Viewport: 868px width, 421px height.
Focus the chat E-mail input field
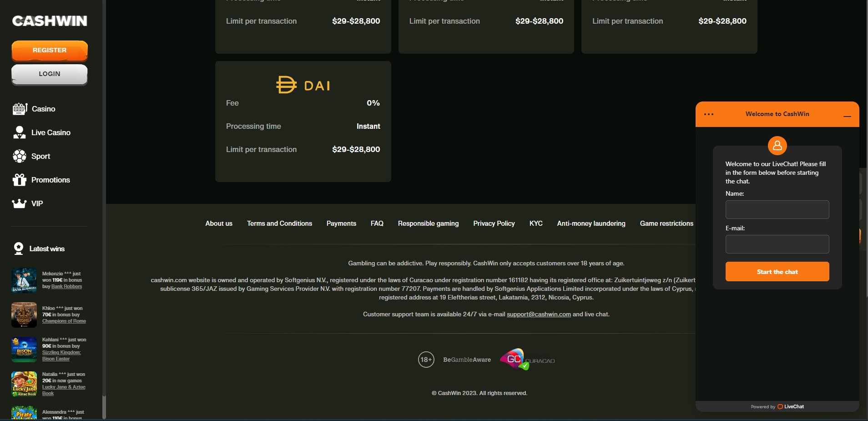[x=777, y=244]
